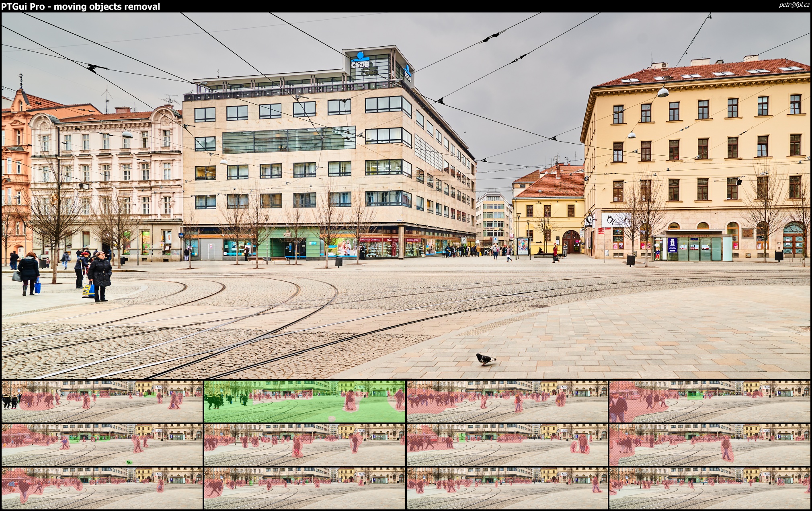The height and width of the screenshot is (511, 812).
Task: Open middle-row thumbnail with woman centered on tracks
Action: tap(305, 445)
